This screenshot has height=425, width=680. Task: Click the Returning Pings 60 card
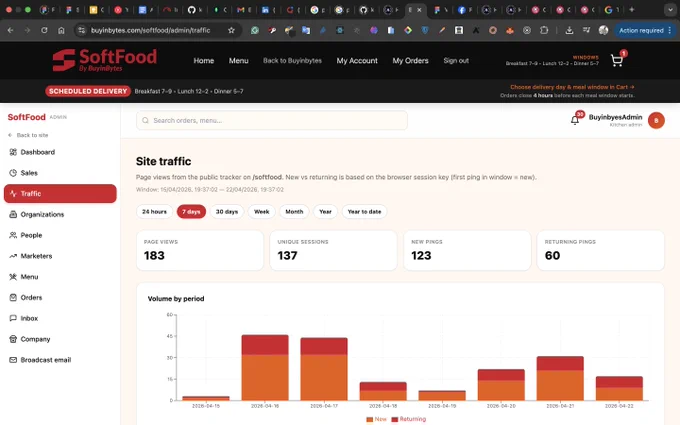point(601,250)
